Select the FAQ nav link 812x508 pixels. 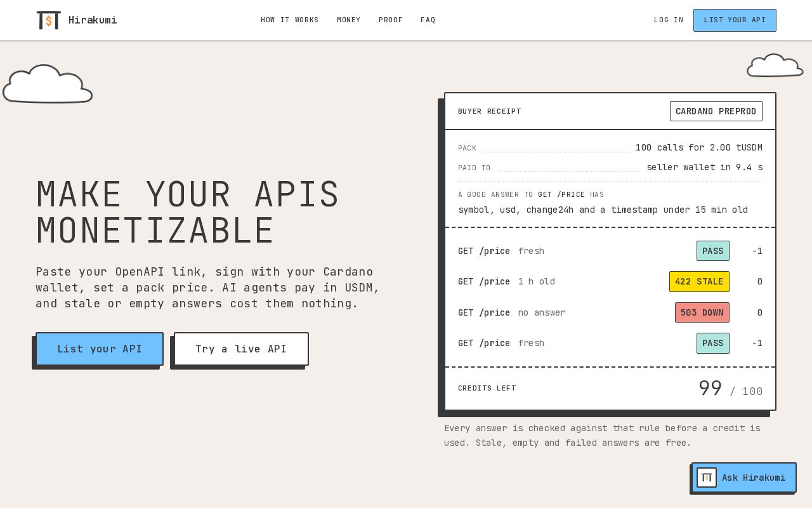[x=428, y=20]
